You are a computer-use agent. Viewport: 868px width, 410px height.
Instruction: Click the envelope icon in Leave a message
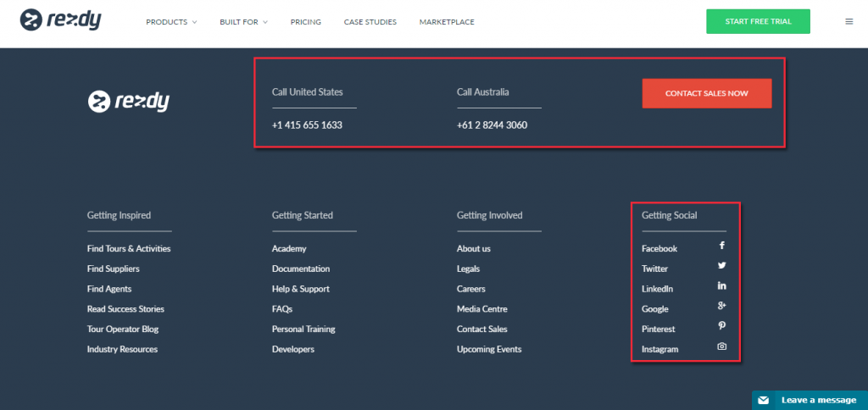764,400
